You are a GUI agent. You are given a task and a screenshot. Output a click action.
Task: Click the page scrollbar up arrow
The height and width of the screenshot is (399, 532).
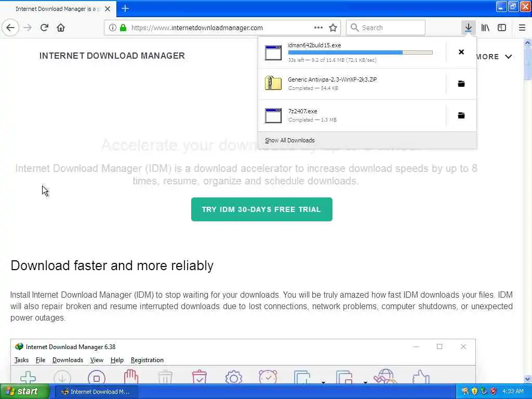(x=527, y=43)
